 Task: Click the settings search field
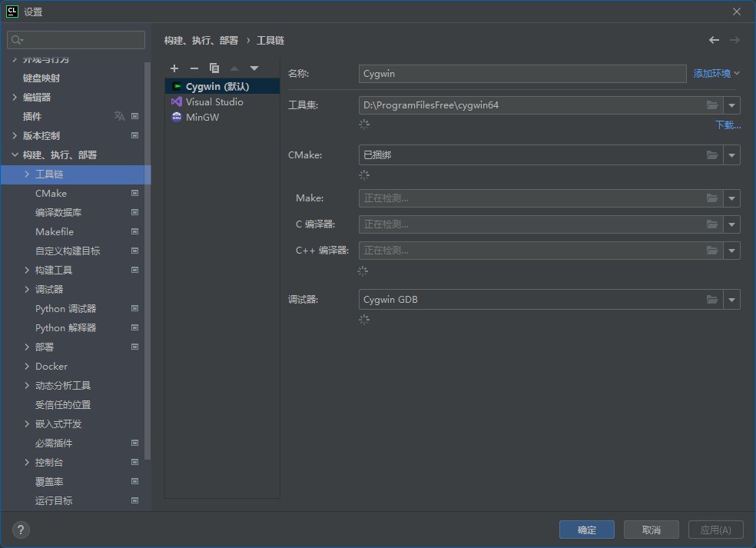76,39
